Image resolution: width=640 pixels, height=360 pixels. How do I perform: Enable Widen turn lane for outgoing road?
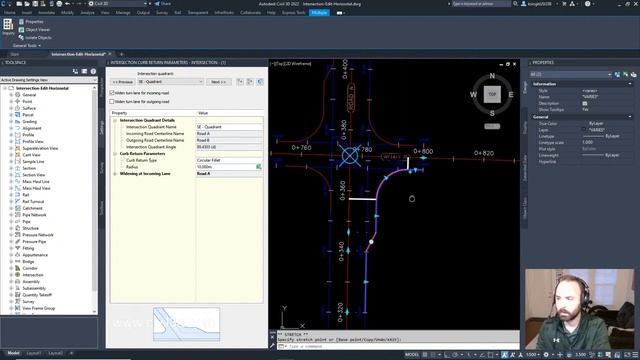click(112, 102)
